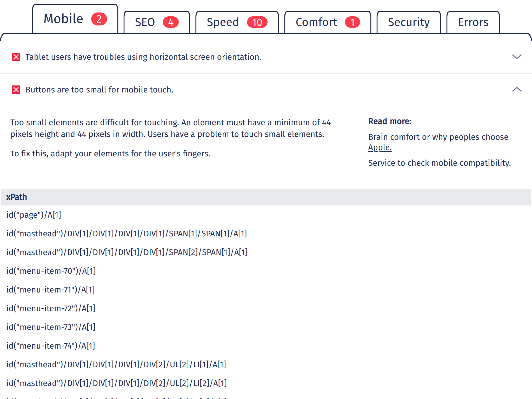Image resolution: width=532 pixels, height=399 pixels.
Task: Click the red SEO badge showing 4
Action: click(x=171, y=22)
